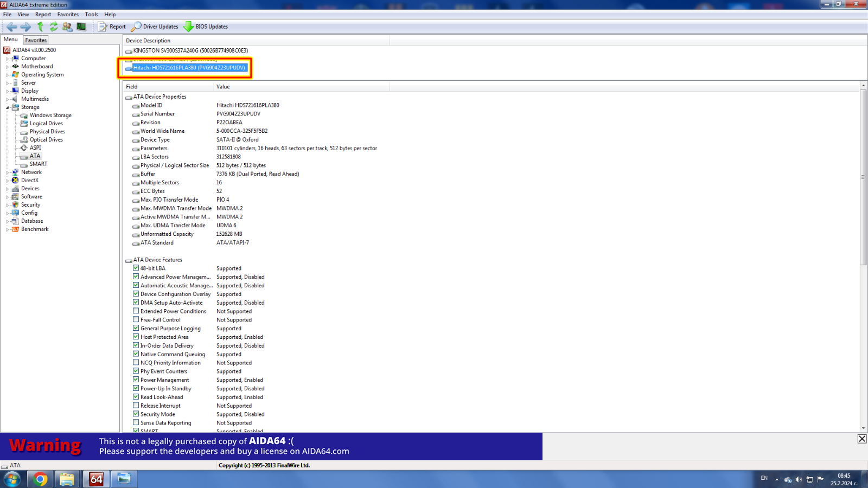Click the Forward arrow toolbar icon
The width and height of the screenshot is (868, 488).
tap(25, 27)
